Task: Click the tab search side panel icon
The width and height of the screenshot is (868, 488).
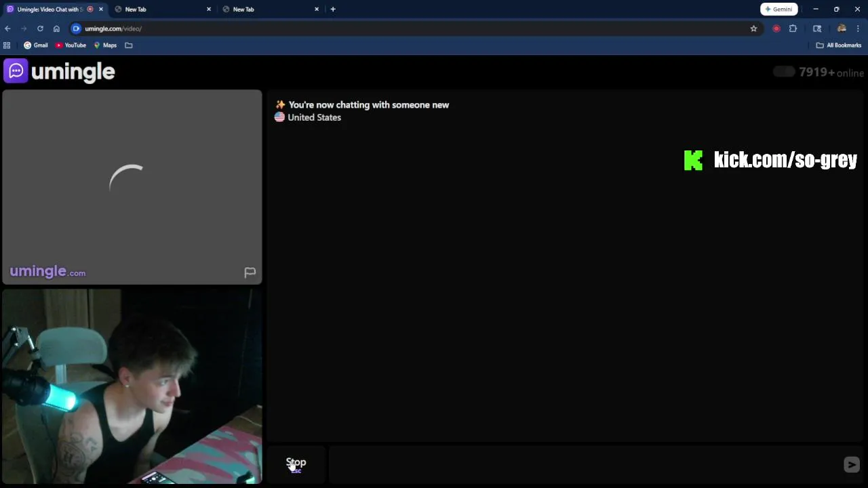Action: [817, 28]
